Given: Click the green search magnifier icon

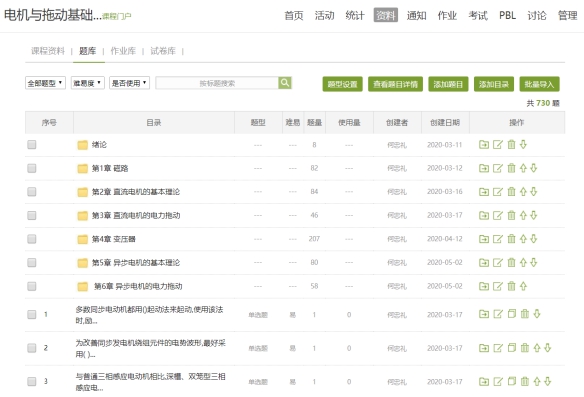Looking at the screenshot, I should (285, 83).
